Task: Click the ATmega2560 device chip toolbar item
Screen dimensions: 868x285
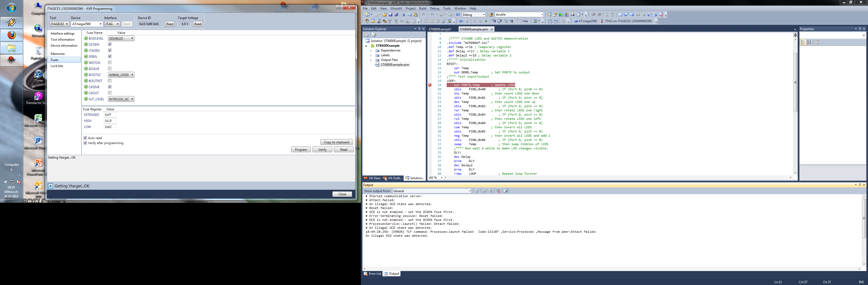Action: 586,21
